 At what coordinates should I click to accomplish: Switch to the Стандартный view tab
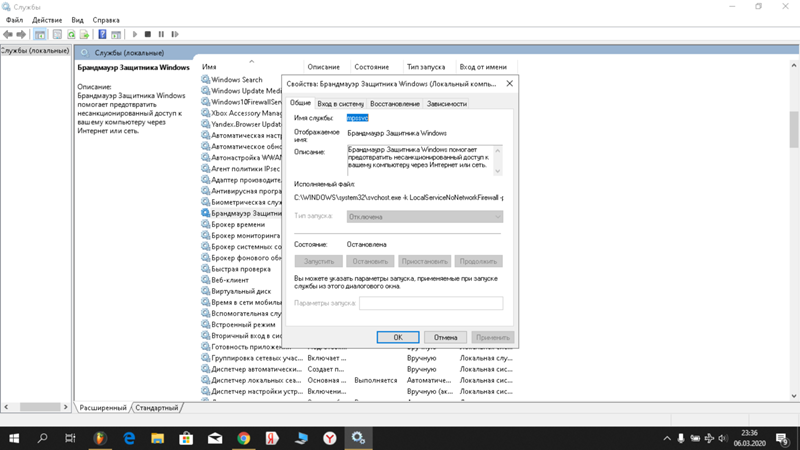coord(157,408)
